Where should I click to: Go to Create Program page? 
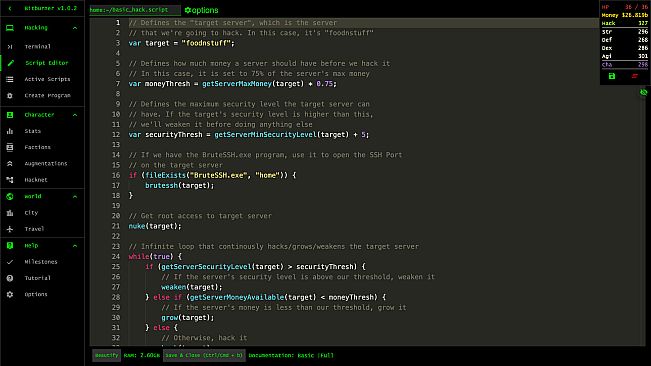coord(47,95)
